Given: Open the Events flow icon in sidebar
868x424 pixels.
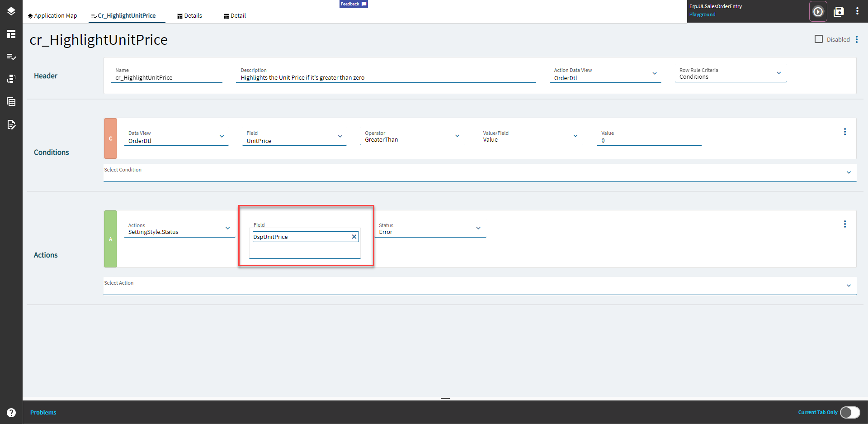Looking at the screenshot, I should (11, 79).
